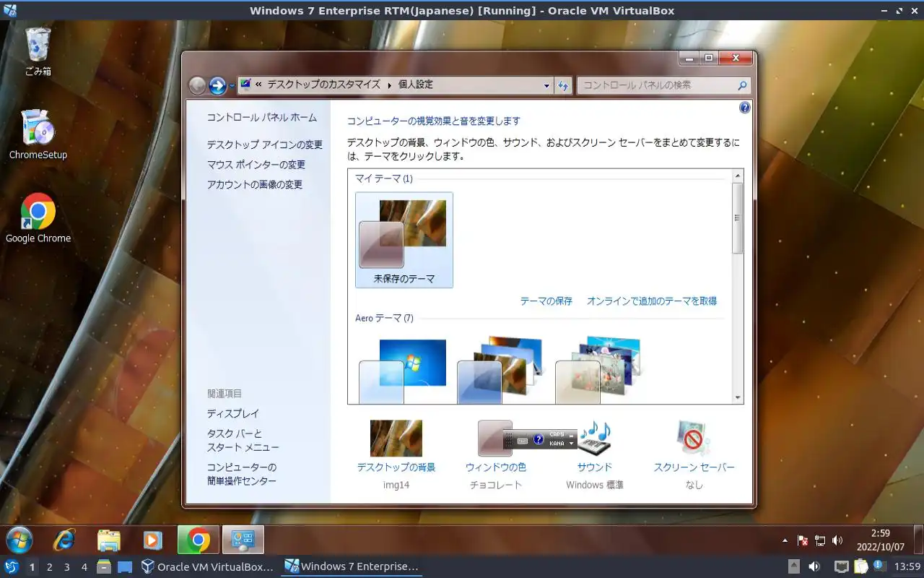Screen dimensions: 924x578
Task: Click the theme list vertical scrollbar thumb
Action: pos(738,218)
